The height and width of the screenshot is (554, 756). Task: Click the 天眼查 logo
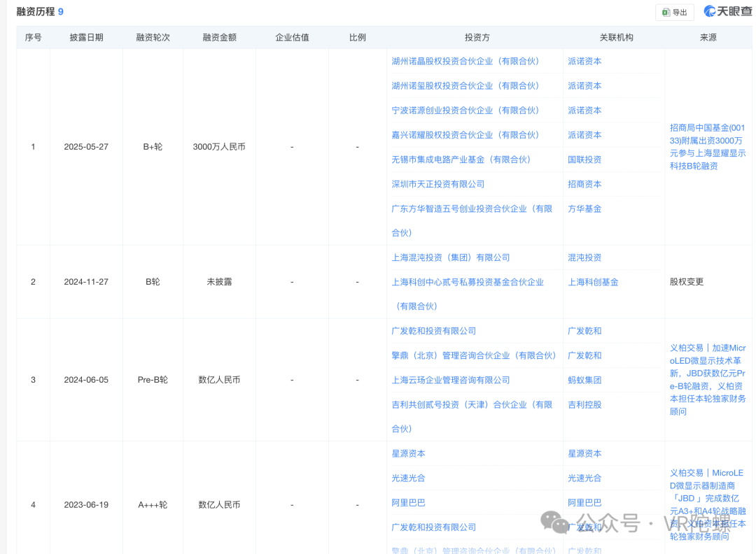(x=727, y=11)
